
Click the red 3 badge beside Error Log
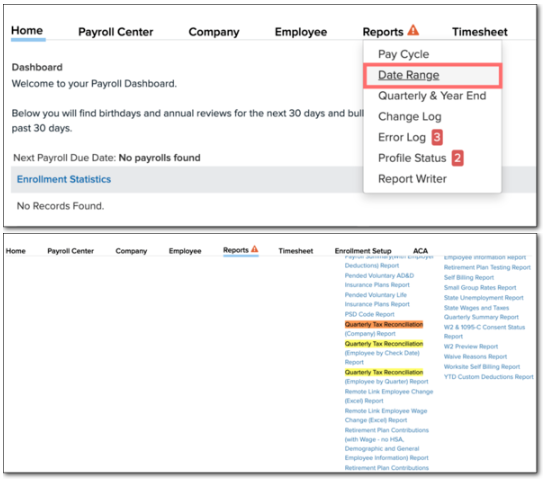tap(437, 137)
